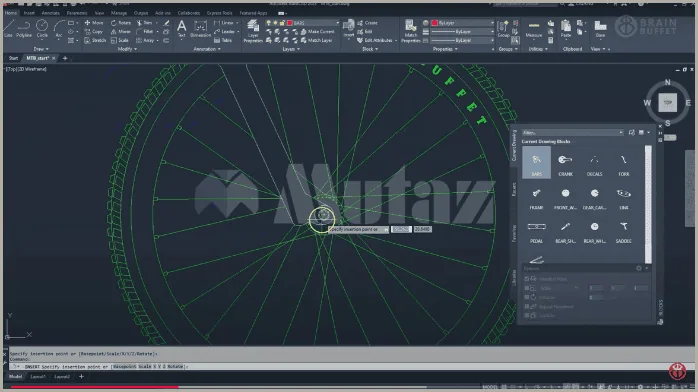Click the Copy tool
Image resolution: width=698 pixels, height=392 pixels.
(x=94, y=32)
